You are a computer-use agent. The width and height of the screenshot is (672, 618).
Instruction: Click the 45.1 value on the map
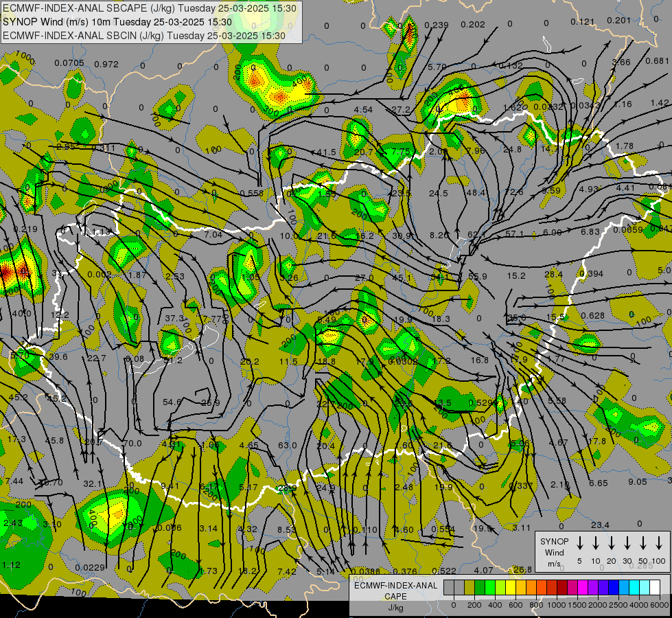(x=402, y=278)
